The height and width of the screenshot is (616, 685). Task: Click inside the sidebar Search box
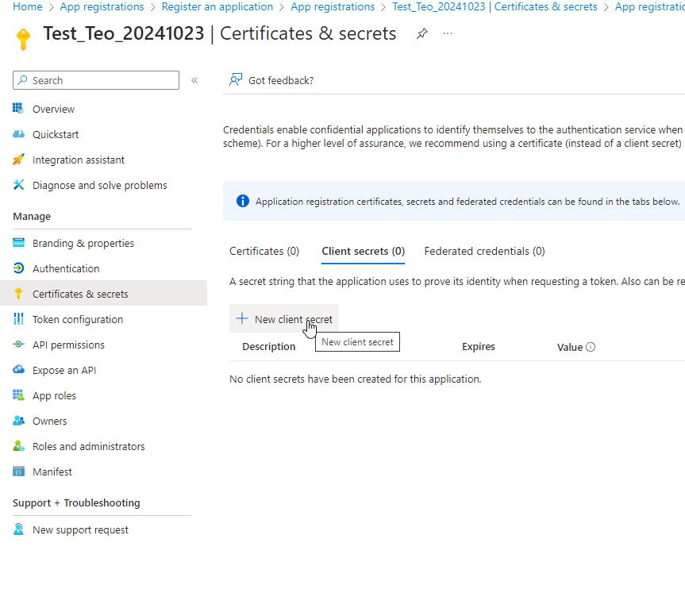click(96, 80)
